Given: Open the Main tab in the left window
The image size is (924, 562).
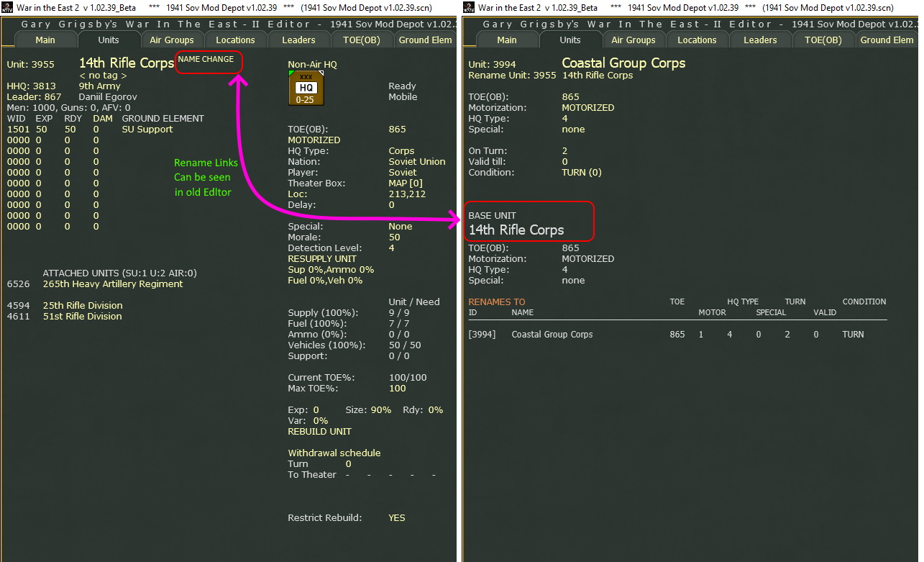Looking at the screenshot, I should point(45,40).
